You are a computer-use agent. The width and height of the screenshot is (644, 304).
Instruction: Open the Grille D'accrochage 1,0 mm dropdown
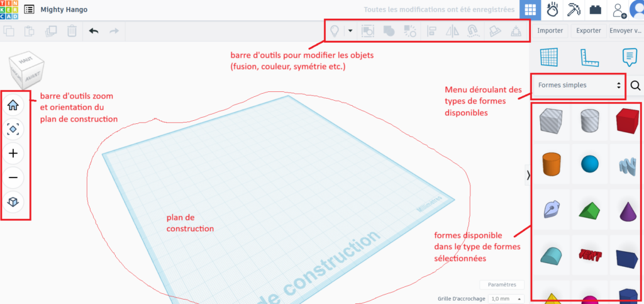pyautogui.click(x=507, y=298)
